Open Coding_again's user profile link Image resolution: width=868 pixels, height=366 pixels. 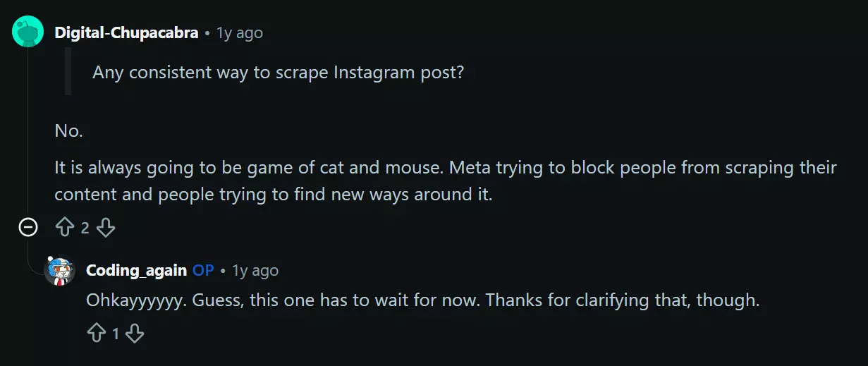(136, 270)
